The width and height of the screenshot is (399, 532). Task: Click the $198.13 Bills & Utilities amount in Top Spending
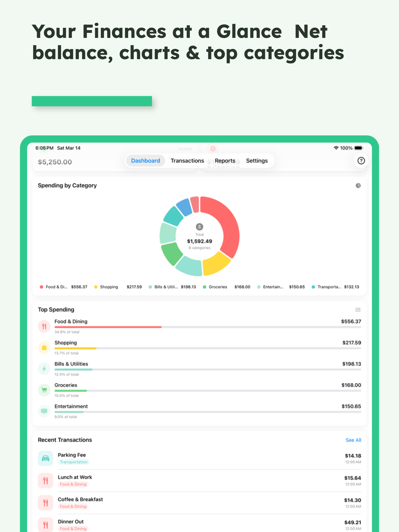(352, 364)
